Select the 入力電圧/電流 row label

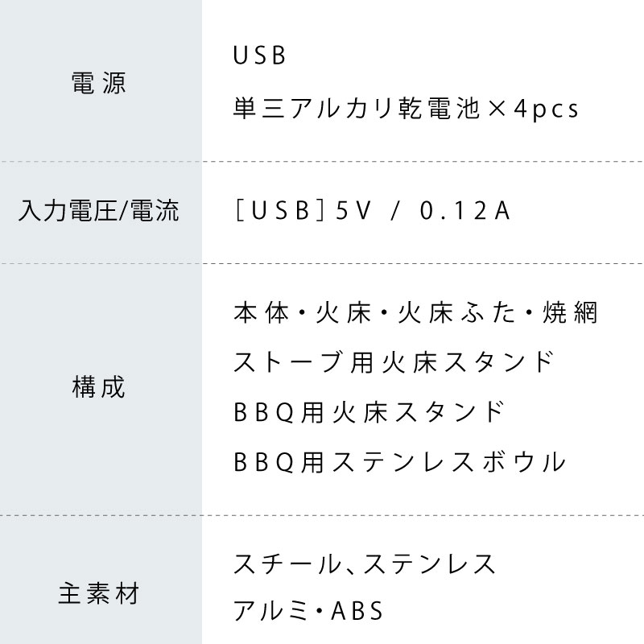click(x=99, y=213)
